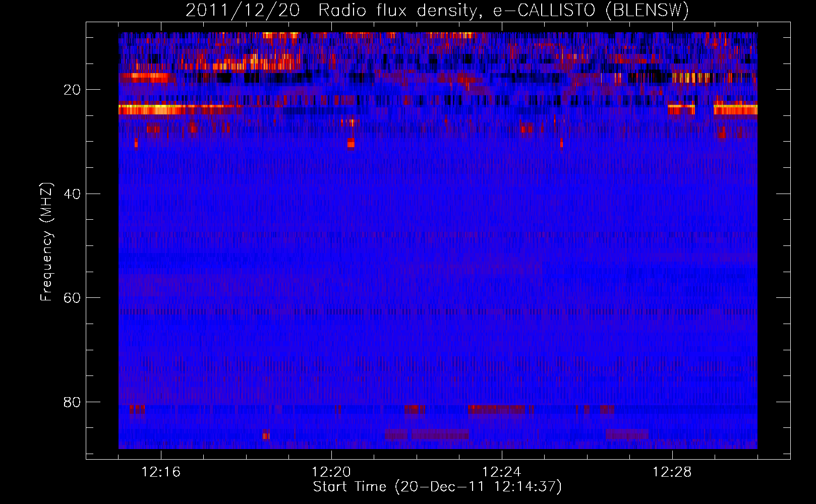Click the 12:20 time tick label
This screenshot has width=816, height=504.
coord(331,472)
